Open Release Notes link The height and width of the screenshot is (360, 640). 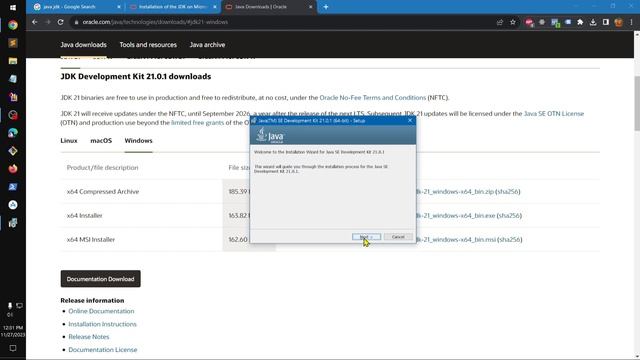[x=89, y=337]
